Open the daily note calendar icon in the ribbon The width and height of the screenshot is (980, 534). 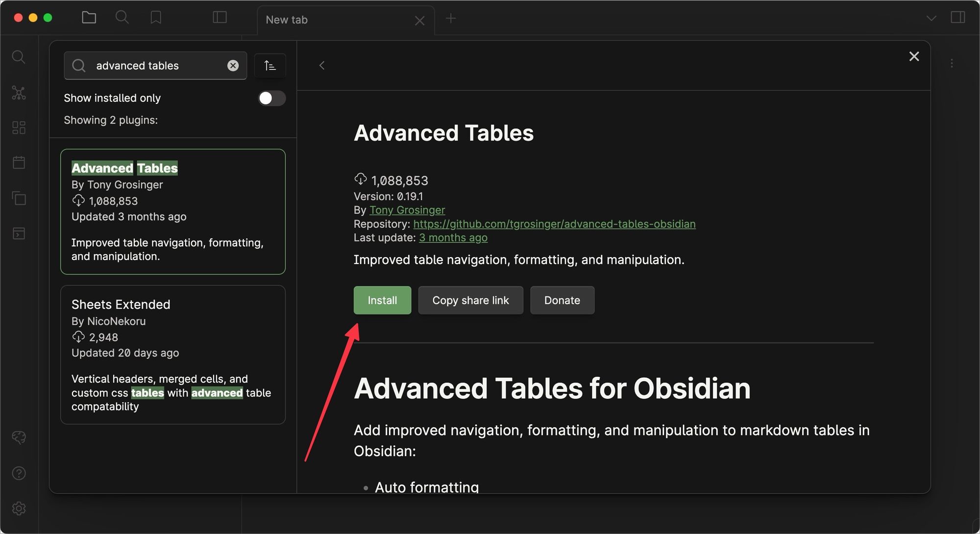pos(19,163)
